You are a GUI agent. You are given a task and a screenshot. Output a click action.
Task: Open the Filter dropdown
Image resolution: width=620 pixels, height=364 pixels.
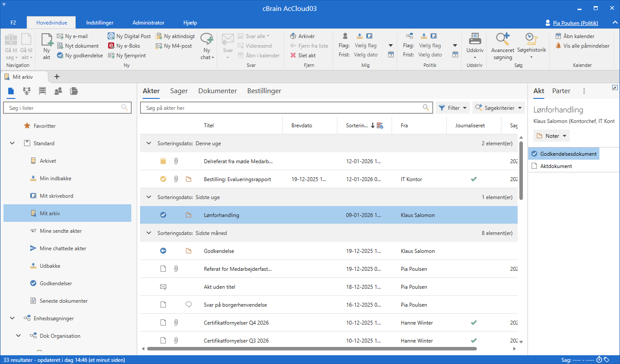click(x=452, y=108)
